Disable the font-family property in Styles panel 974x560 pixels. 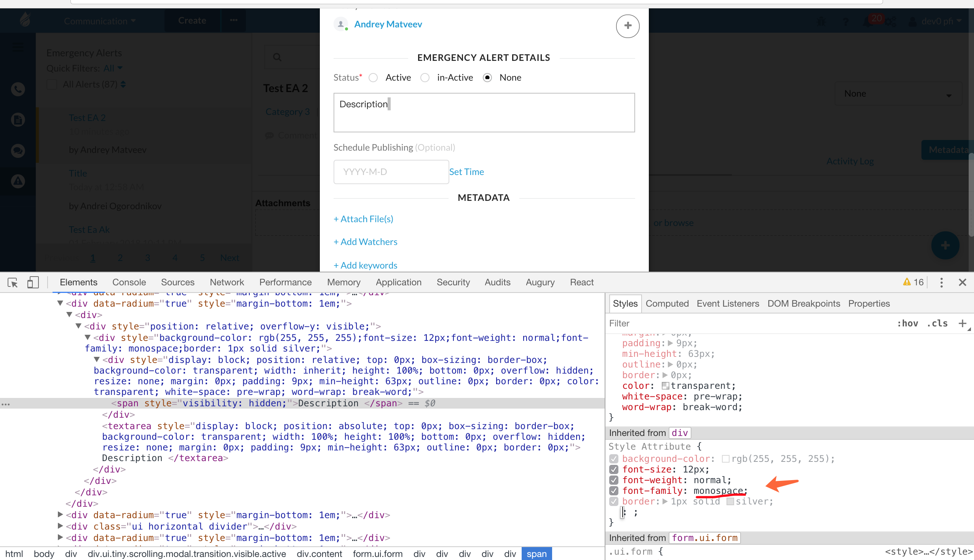pos(614,491)
